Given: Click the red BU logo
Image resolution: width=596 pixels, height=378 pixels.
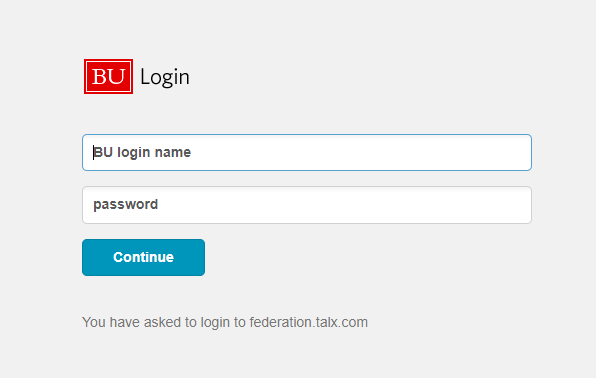Looking at the screenshot, I should (108, 76).
